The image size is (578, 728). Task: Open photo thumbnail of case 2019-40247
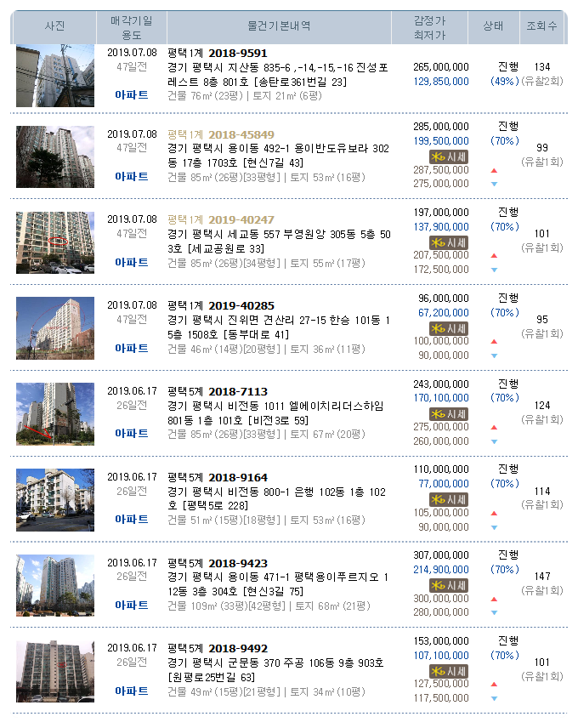(55, 243)
